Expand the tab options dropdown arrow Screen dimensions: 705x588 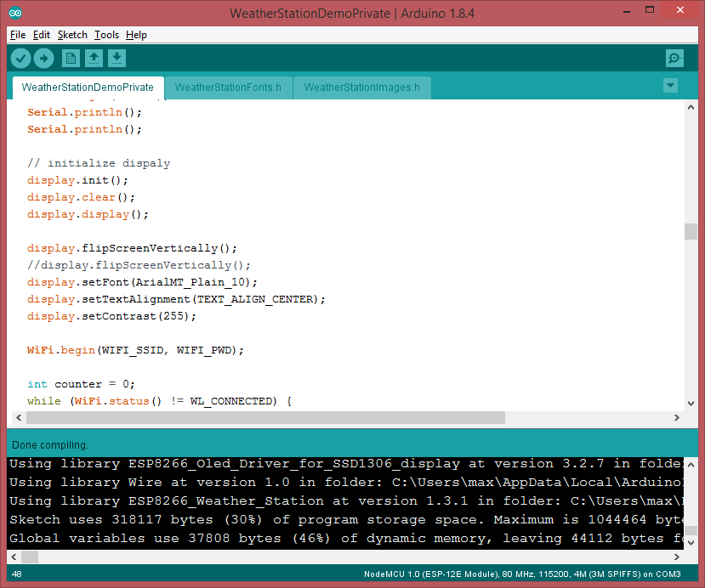click(x=670, y=86)
